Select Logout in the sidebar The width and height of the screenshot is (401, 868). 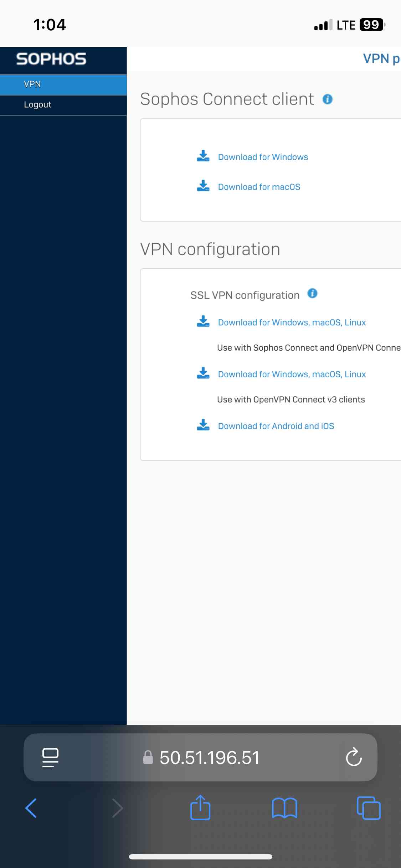coord(63,105)
